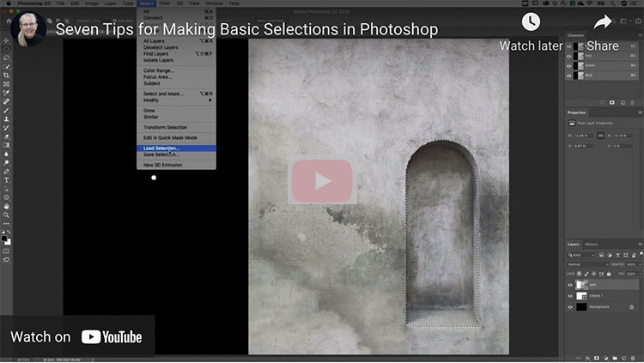Select the Dodge tool

click(6, 162)
